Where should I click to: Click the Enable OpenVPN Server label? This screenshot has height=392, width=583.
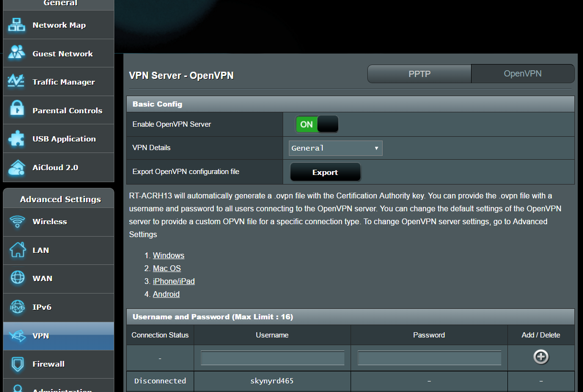click(172, 124)
